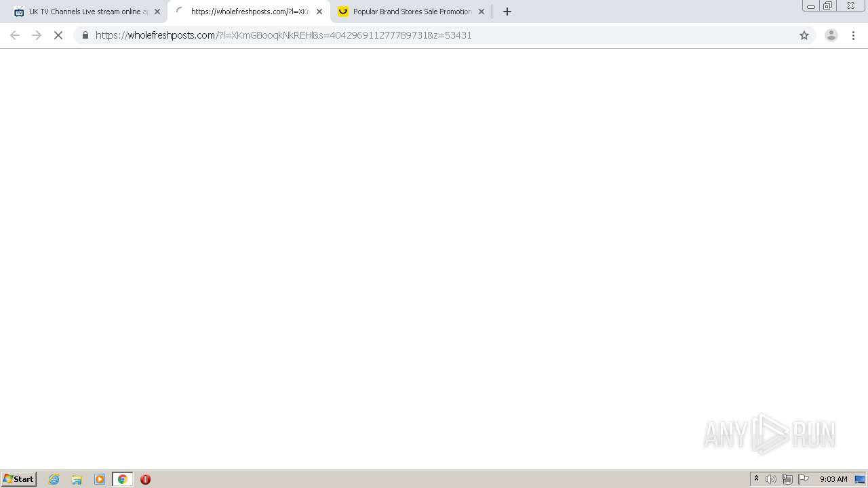Image resolution: width=868 pixels, height=488 pixels.
Task: Restore down the Chrome window
Action: point(828,6)
